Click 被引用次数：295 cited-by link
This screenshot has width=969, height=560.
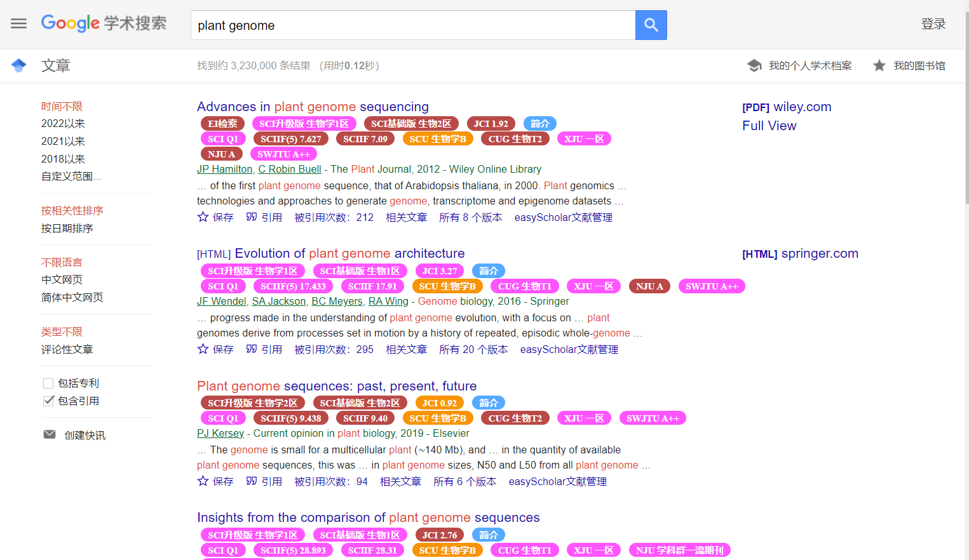(334, 349)
